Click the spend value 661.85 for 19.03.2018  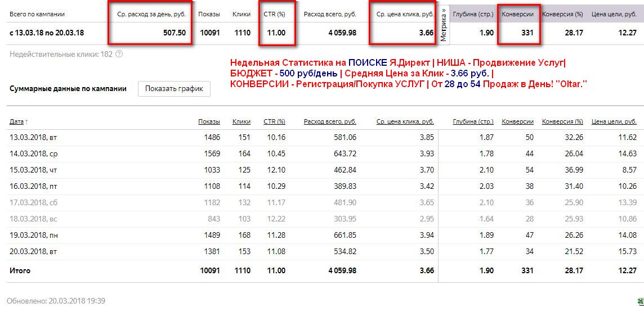[345, 236]
